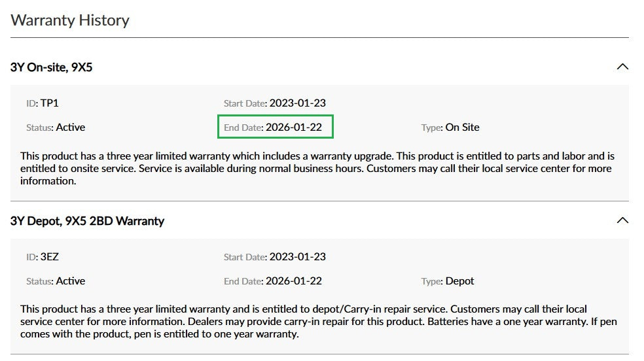Click the '3Y Depot, 9X5 2BD Warranty' title
644x361 pixels.
pyautogui.click(x=87, y=221)
